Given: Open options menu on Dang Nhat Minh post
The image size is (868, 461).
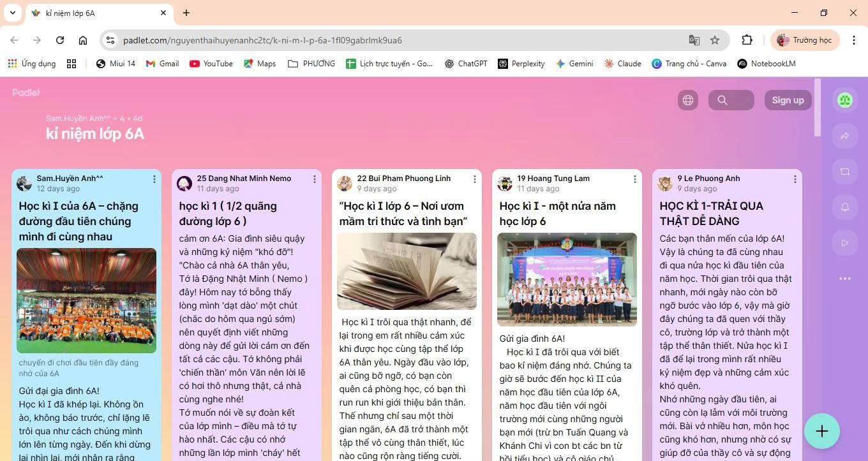Looking at the screenshot, I should [x=315, y=180].
